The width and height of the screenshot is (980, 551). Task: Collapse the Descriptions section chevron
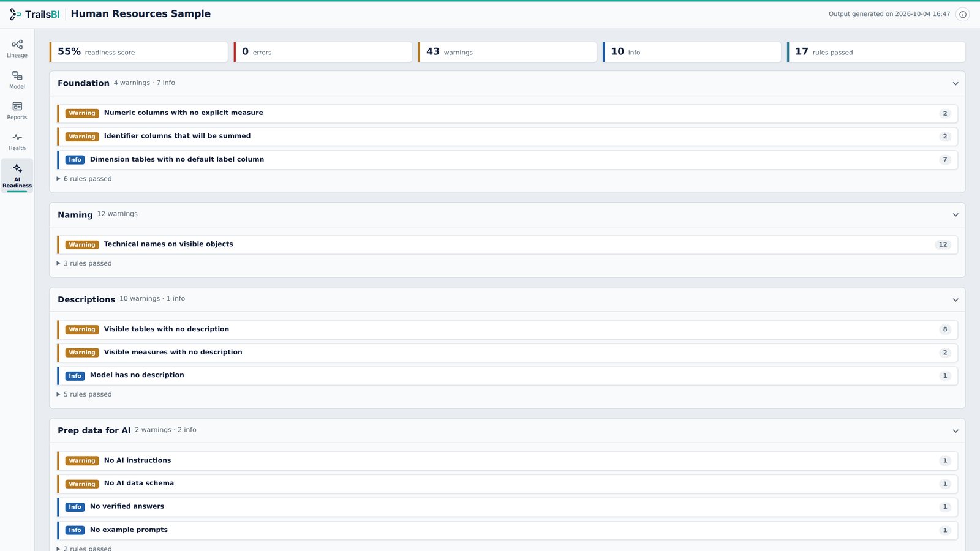coord(956,300)
